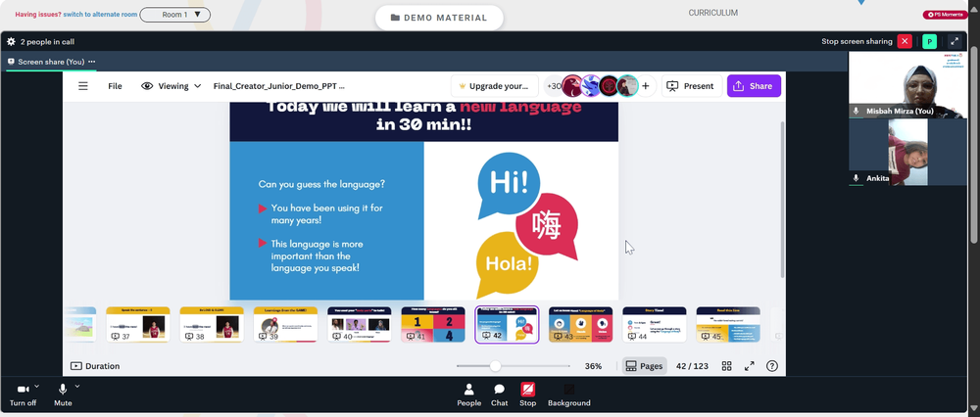Viewport: 980px width, 417px height.
Task: Open the call settings gear icon
Action: (11, 42)
